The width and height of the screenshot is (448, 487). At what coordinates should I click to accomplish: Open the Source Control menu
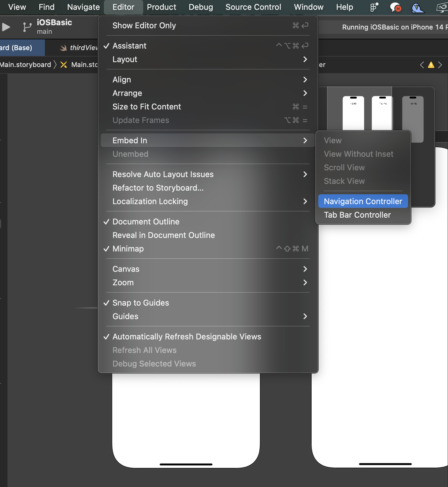click(253, 7)
